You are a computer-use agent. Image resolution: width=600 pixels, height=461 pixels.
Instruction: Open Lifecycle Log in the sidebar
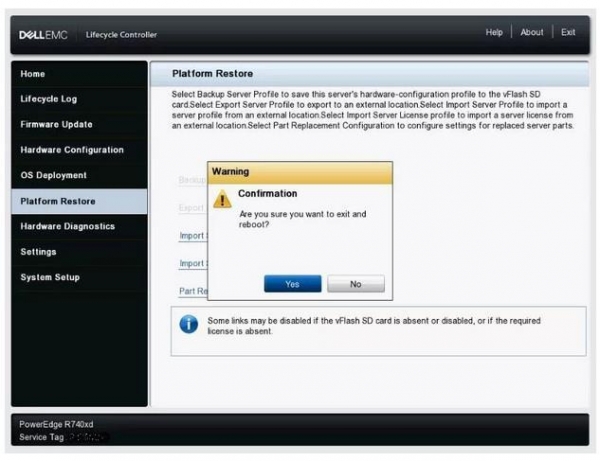pyautogui.click(x=79, y=99)
